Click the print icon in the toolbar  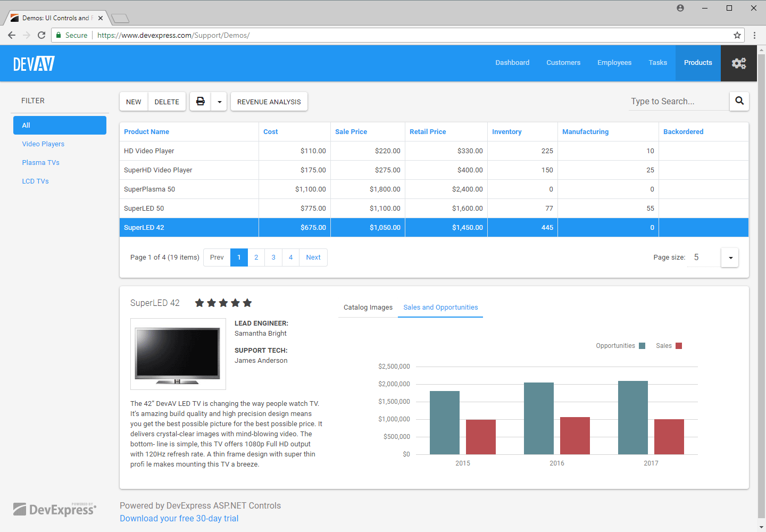[x=200, y=101]
